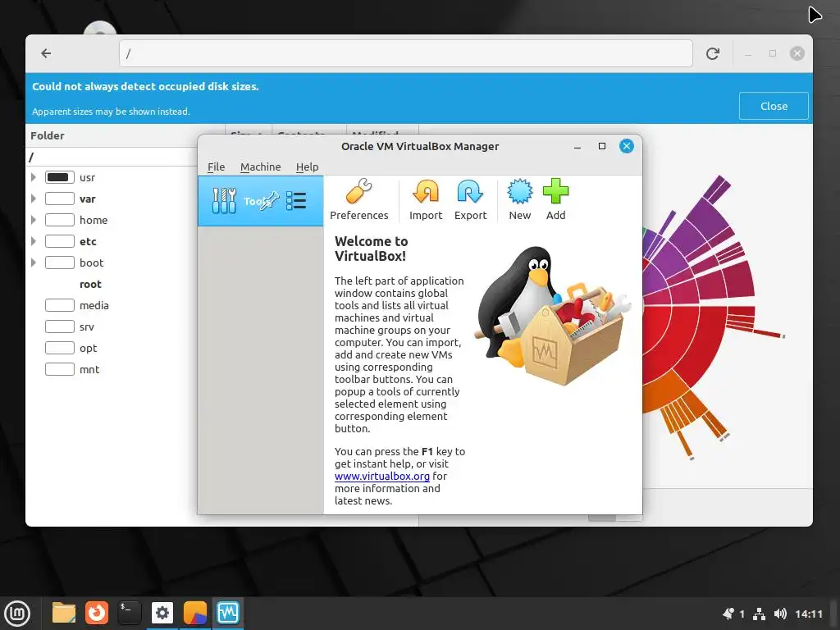This screenshot has width=840, height=630.
Task: Open the File menu in VirtualBox
Action: (217, 167)
